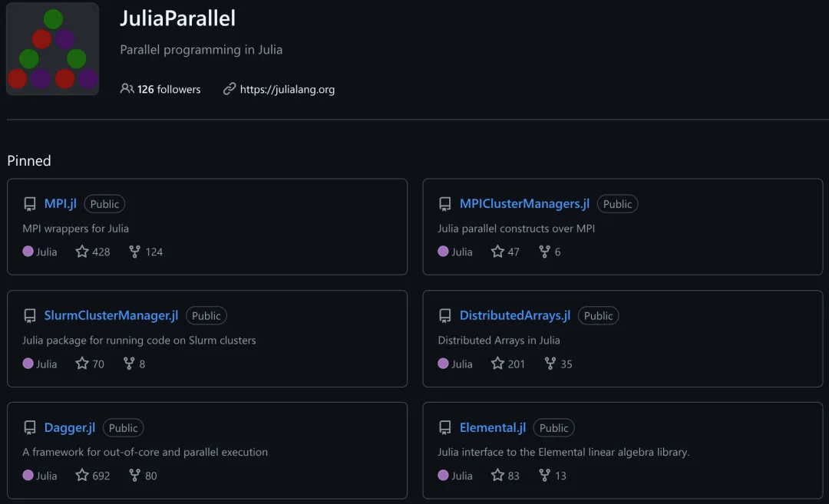This screenshot has width=829, height=504.
Task: Click the fork icon for DistributedArrays.jl
Action: [x=550, y=364]
